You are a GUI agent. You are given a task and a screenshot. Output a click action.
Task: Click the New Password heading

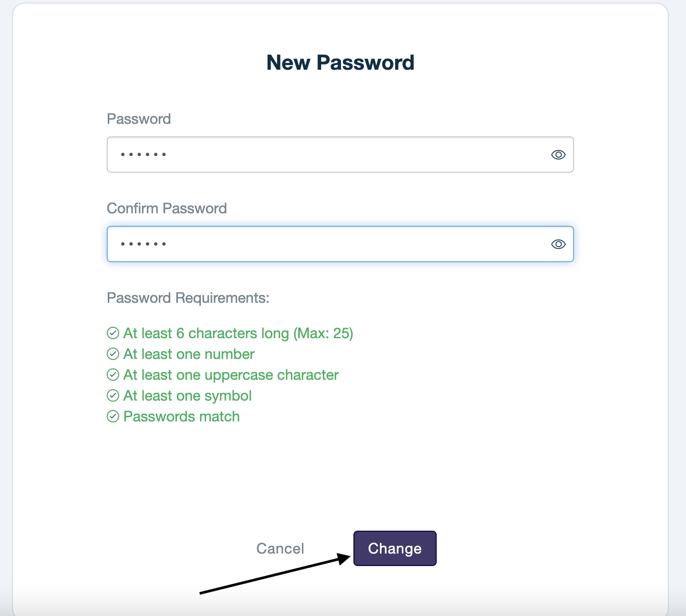pos(340,62)
